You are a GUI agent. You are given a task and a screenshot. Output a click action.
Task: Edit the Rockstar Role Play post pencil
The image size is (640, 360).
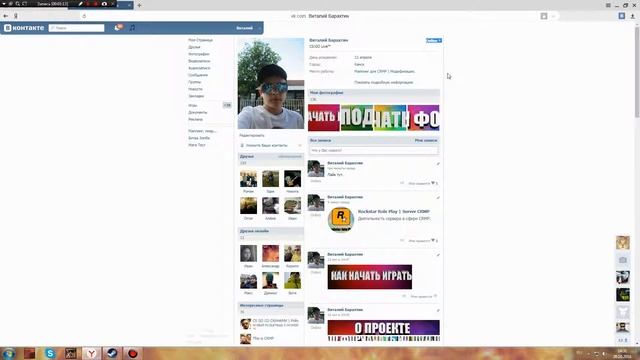click(438, 198)
